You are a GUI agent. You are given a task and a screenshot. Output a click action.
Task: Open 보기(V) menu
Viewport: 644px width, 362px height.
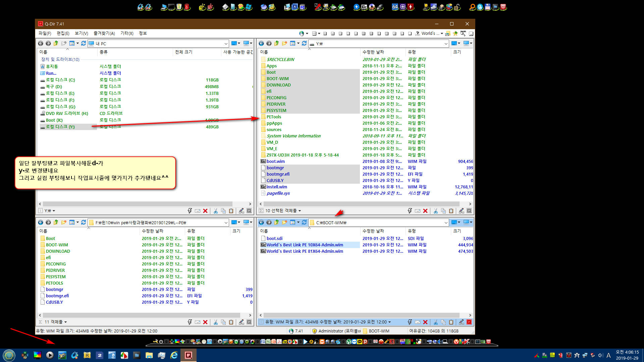(81, 33)
